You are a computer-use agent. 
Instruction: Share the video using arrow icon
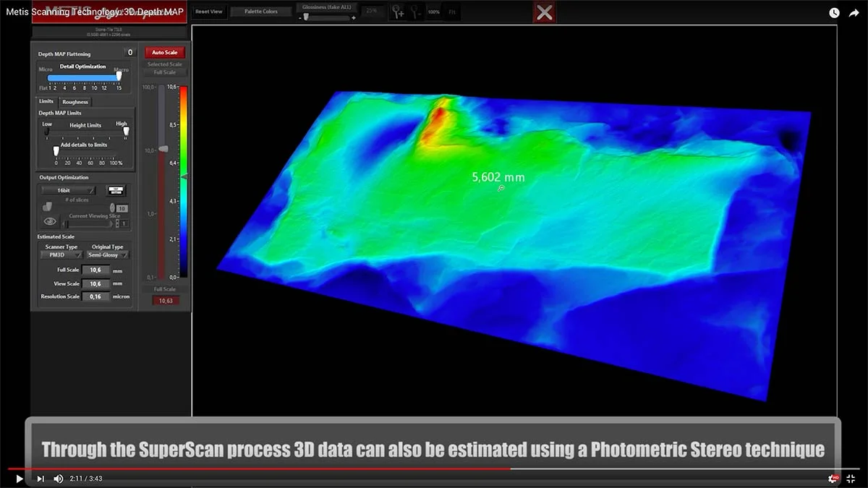click(854, 12)
